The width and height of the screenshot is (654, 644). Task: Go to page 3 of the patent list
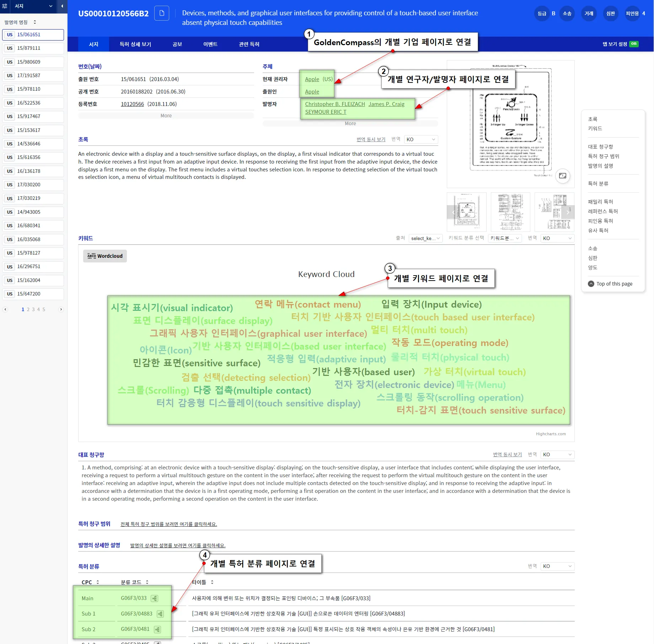[33, 309]
